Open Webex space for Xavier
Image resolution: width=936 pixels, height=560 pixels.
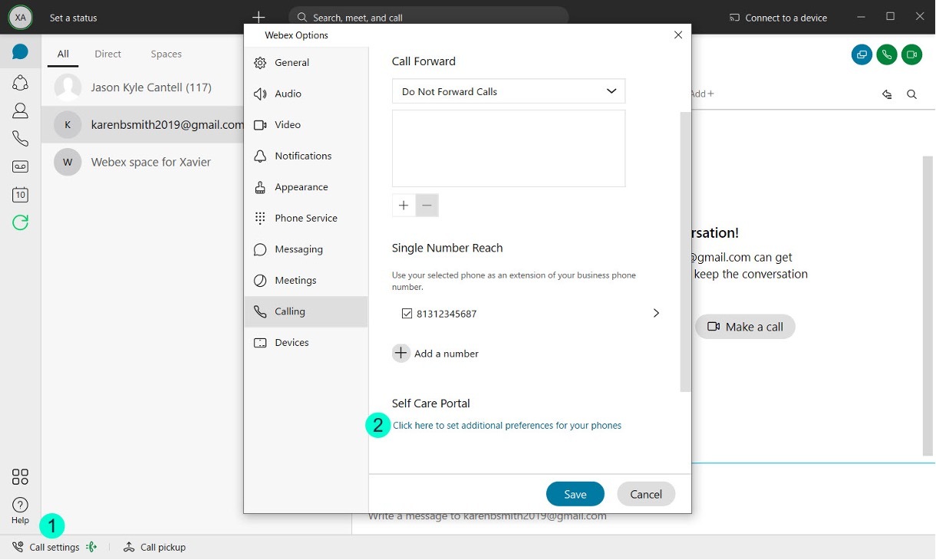143,162
